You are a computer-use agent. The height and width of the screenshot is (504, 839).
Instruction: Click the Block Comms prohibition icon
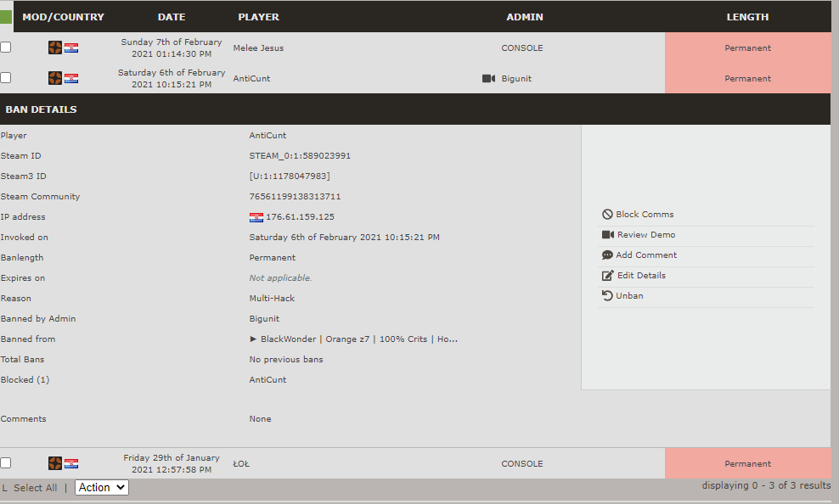pyautogui.click(x=607, y=215)
